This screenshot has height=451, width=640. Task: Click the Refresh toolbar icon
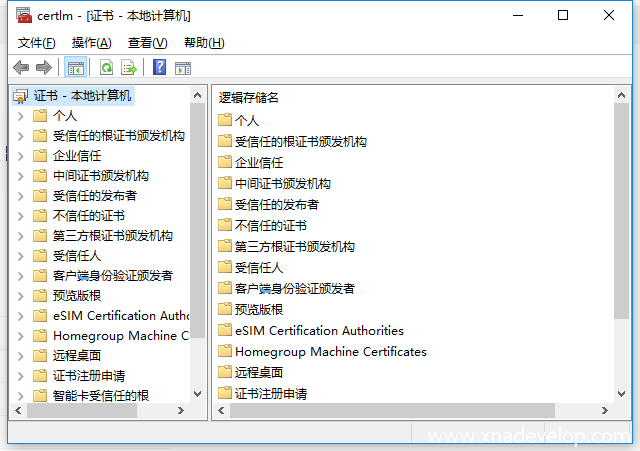pyautogui.click(x=106, y=67)
